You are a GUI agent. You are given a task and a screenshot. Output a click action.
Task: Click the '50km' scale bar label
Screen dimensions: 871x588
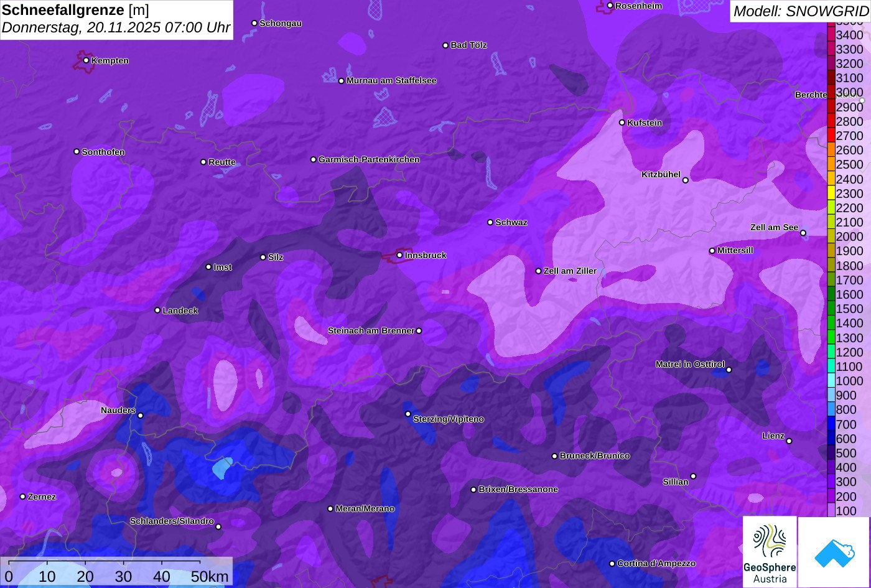[210, 577]
